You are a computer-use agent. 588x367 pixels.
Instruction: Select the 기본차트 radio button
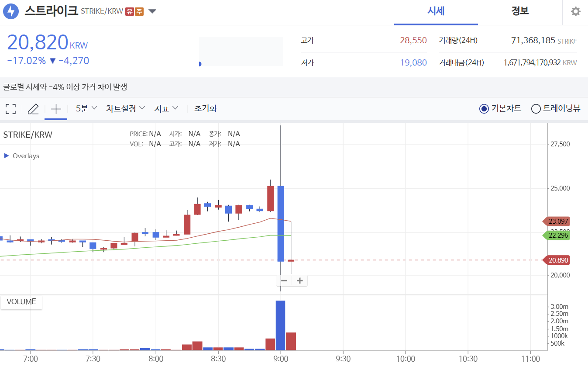[x=484, y=109]
